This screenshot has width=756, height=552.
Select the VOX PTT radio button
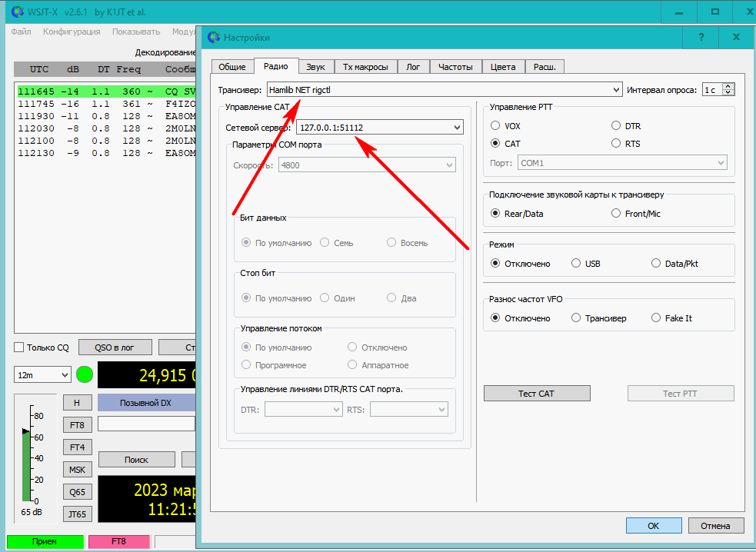[x=495, y=126]
